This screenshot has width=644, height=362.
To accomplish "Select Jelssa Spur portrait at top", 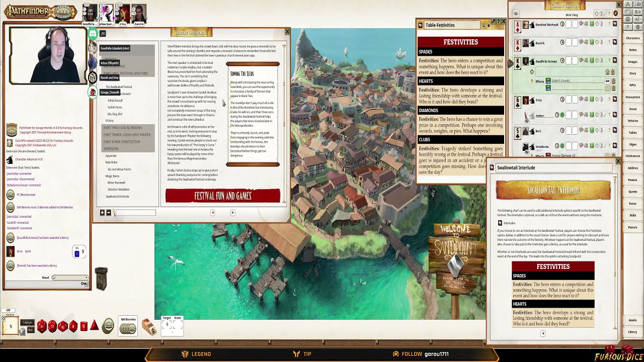I will [x=106, y=13].
